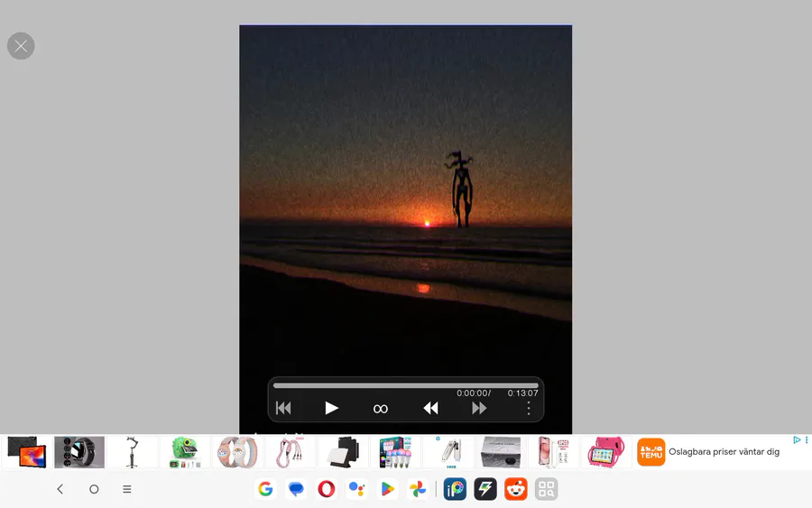
Task: Tap the Android home circle button
Action: coord(94,489)
